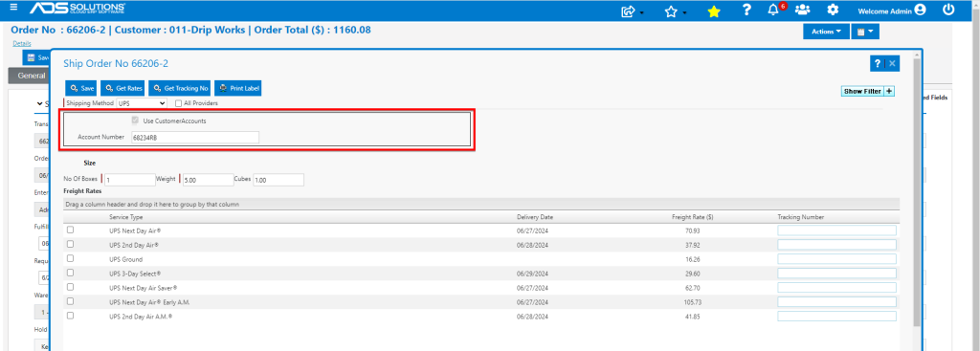
Task: Open the users group icon
Action: [x=803, y=10]
